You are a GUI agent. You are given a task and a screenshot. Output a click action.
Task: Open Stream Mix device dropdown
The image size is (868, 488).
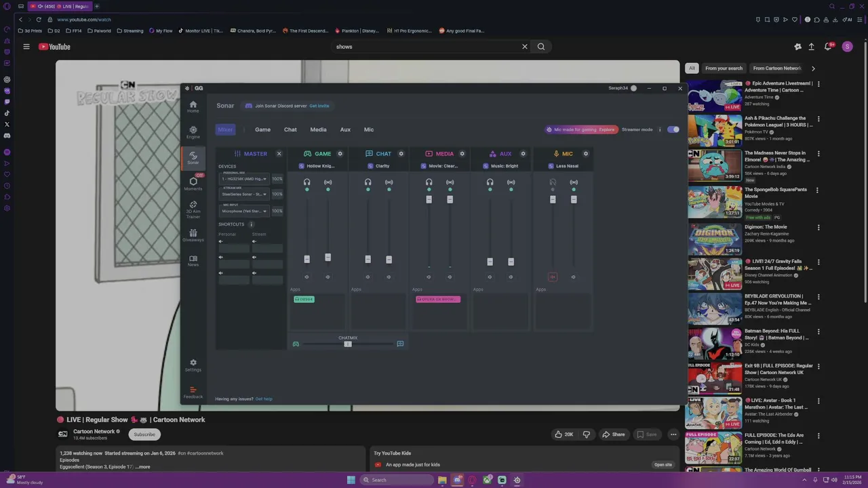244,195
